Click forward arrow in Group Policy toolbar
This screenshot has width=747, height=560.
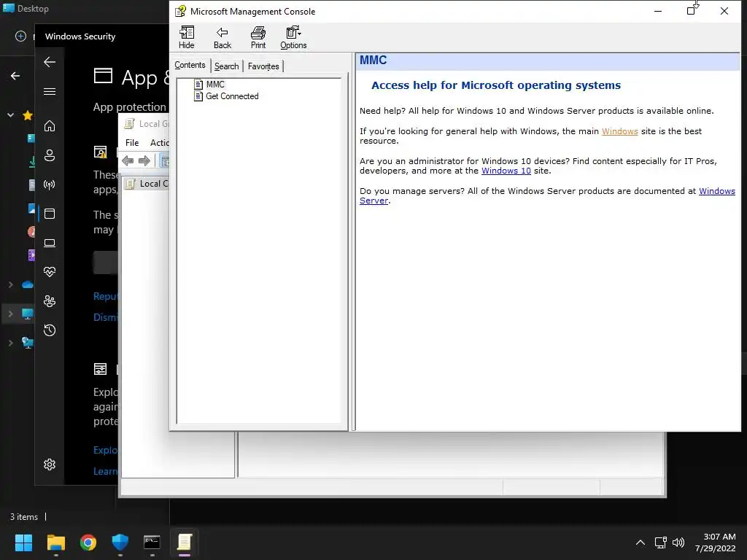144,161
